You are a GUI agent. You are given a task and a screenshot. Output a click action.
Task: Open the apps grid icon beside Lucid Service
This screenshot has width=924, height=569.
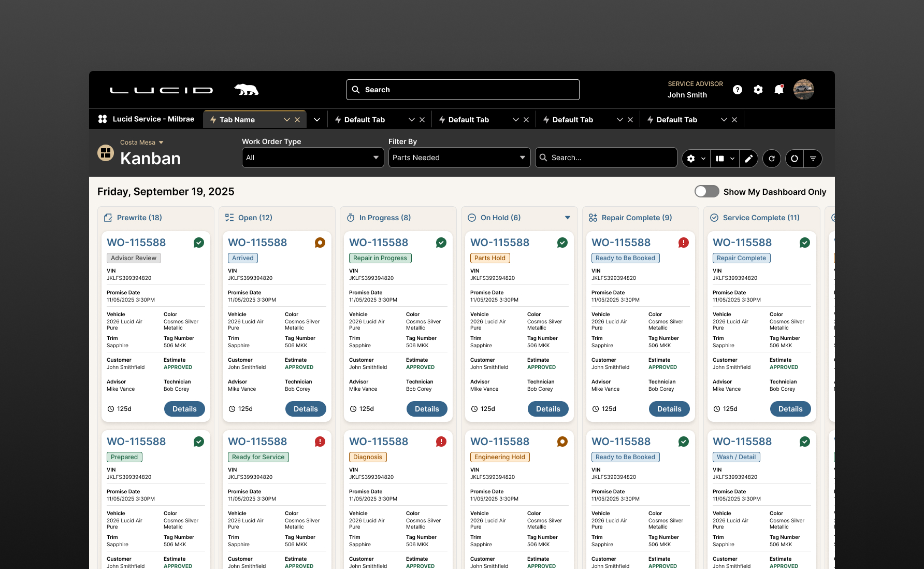click(103, 119)
